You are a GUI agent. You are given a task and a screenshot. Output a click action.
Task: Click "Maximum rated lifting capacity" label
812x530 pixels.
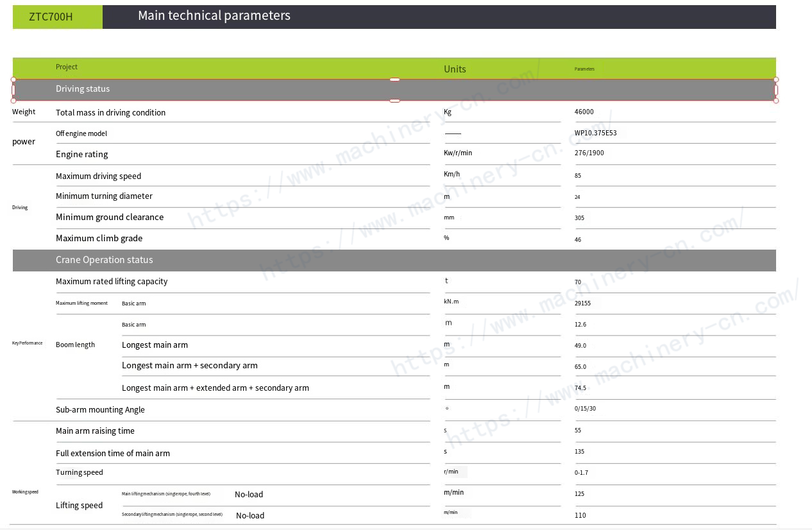pyautogui.click(x=112, y=281)
